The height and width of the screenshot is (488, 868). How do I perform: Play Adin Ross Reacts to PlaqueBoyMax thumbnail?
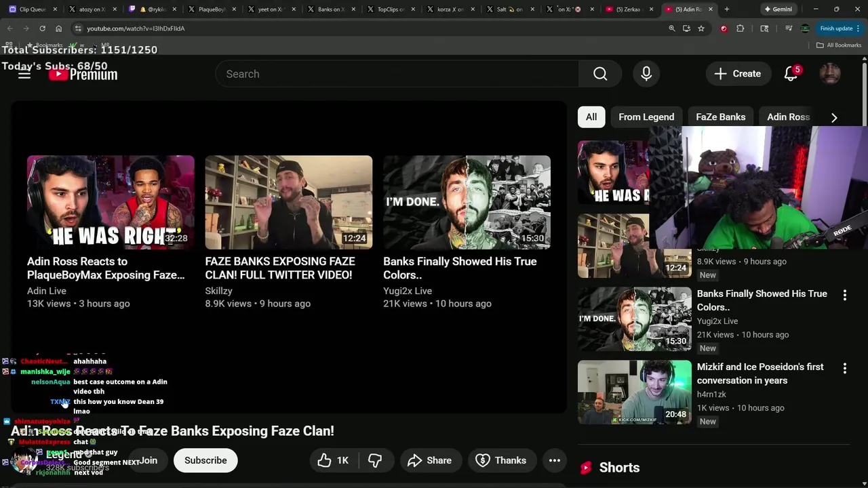(111, 203)
